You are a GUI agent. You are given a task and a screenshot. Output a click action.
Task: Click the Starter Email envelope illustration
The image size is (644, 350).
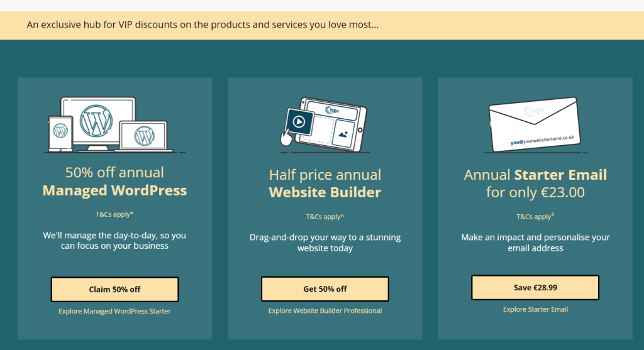coord(535,124)
